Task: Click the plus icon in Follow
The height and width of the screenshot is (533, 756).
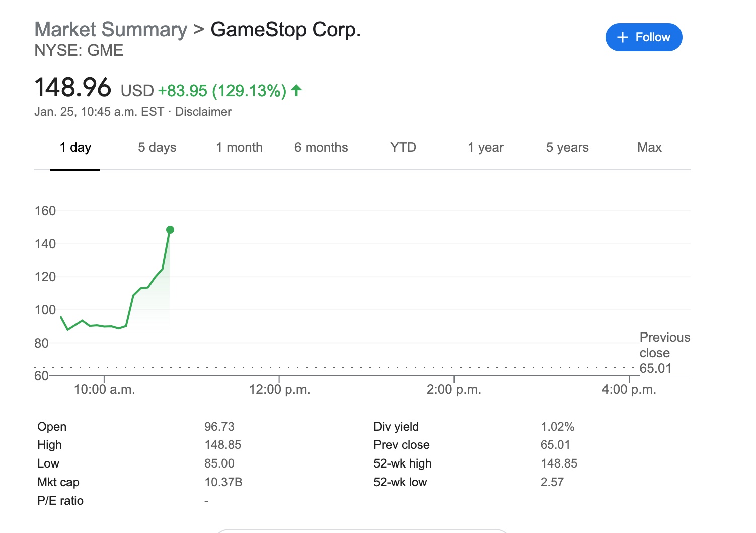Action: coord(623,38)
